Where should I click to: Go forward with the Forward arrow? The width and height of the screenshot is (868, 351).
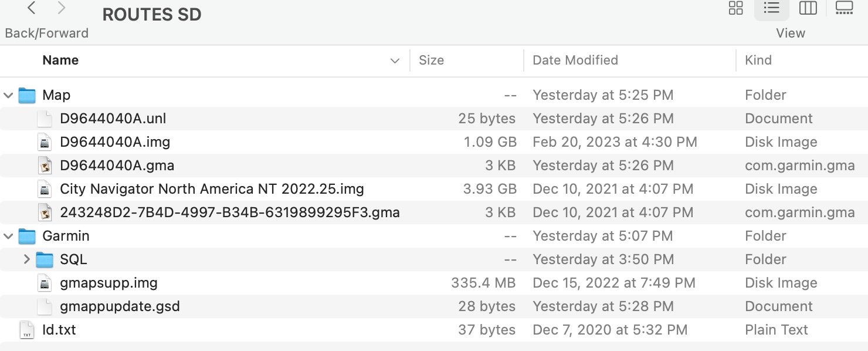pyautogui.click(x=62, y=8)
